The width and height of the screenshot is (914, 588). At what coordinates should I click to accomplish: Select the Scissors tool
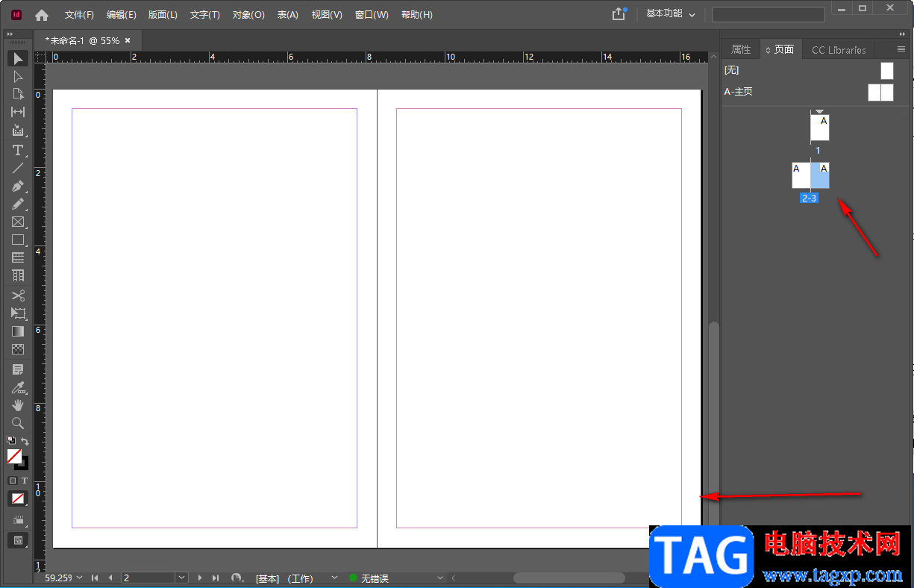pos(18,295)
